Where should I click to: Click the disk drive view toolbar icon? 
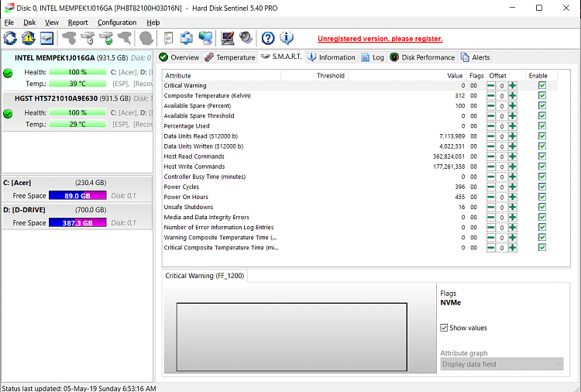(x=46, y=38)
